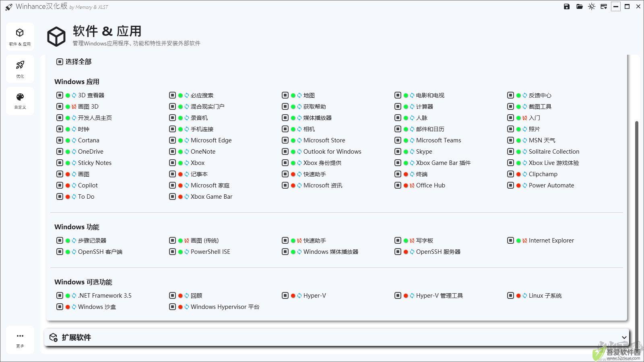Select the 地图 checkbox
Screen dimensions: 644x362
coord(285,95)
